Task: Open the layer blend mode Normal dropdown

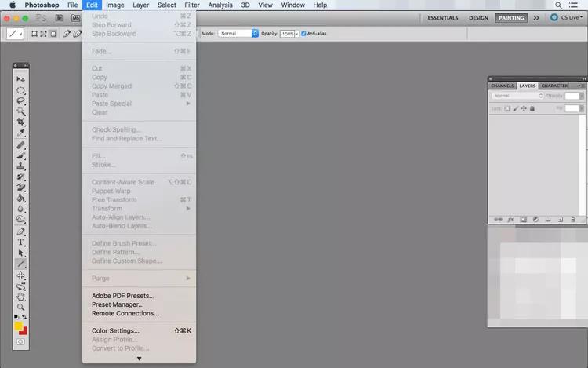Action: [x=517, y=96]
